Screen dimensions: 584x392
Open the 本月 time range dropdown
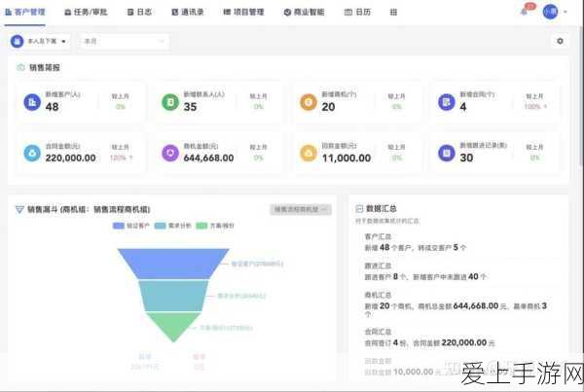coord(125,41)
